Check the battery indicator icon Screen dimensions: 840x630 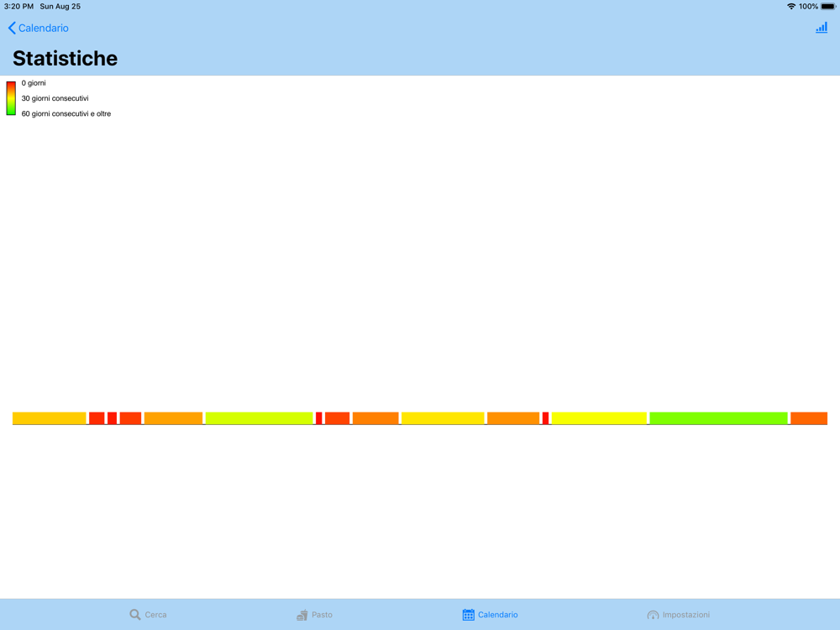click(x=827, y=7)
